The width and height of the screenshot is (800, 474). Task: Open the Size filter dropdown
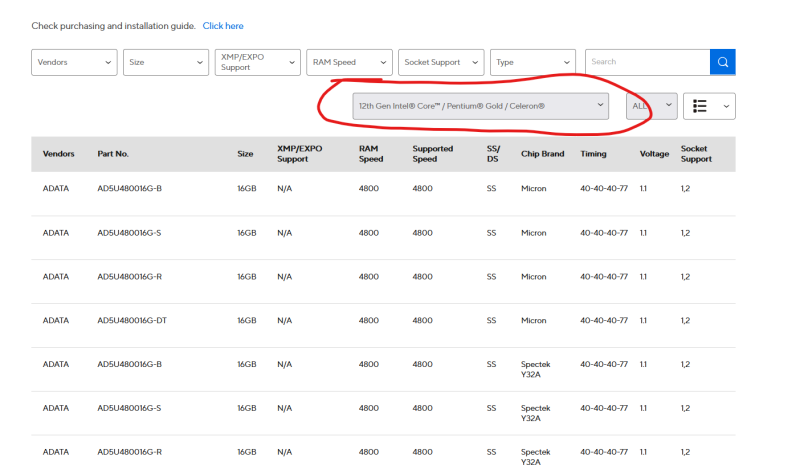point(166,62)
